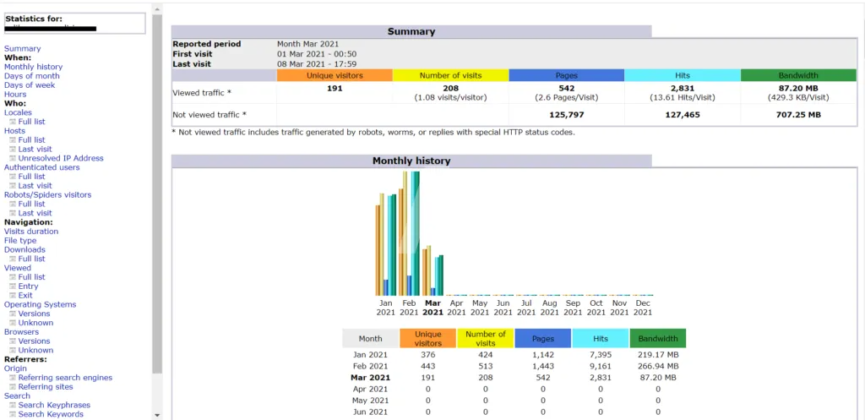Click the orange Unique visitors header in the Monthly history table
This screenshot has width=865, height=420.
click(428, 339)
